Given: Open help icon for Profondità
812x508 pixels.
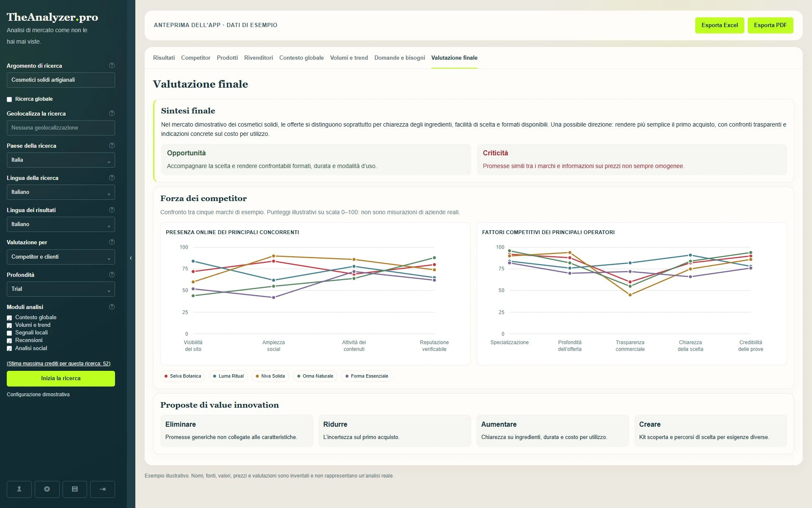Looking at the screenshot, I should [x=112, y=275].
